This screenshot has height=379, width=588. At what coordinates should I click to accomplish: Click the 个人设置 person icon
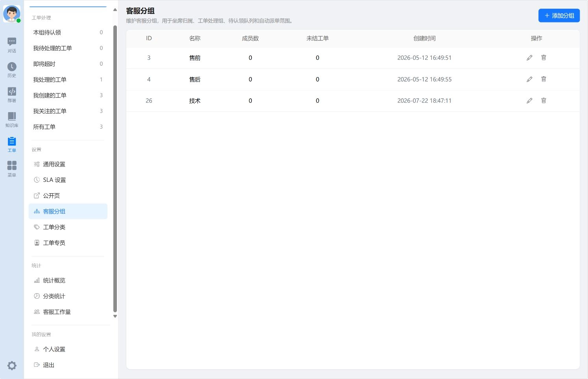click(37, 349)
